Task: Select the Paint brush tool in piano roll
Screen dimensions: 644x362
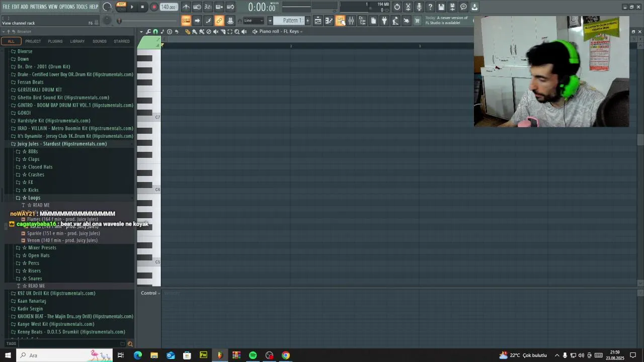Action: 194,31
